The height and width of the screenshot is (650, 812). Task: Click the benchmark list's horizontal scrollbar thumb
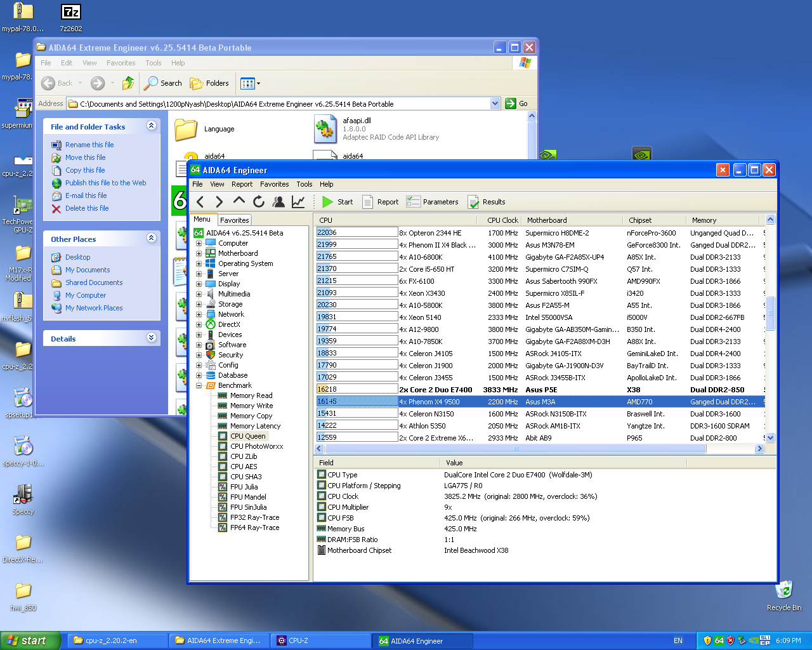[516, 448]
